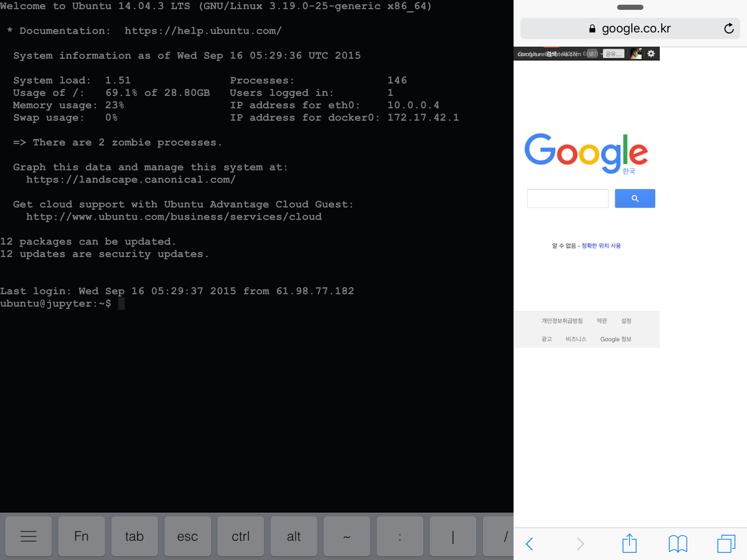Screen dimensions: 747x560
Task: Click the 'Last login' line in terminal
Action: point(177,291)
